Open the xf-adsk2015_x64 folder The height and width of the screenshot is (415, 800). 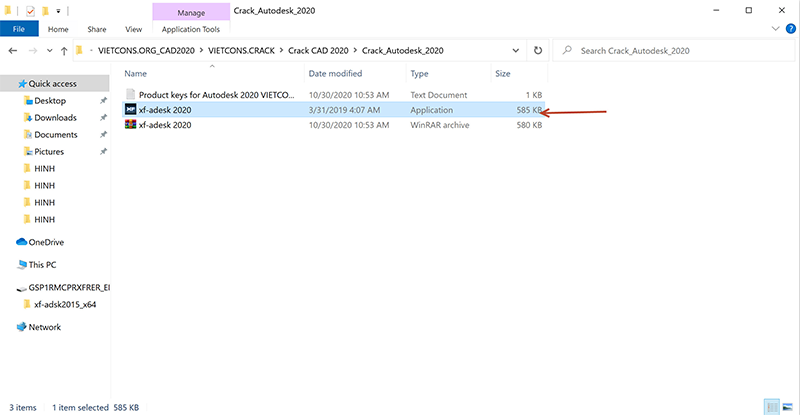pos(65,305)
